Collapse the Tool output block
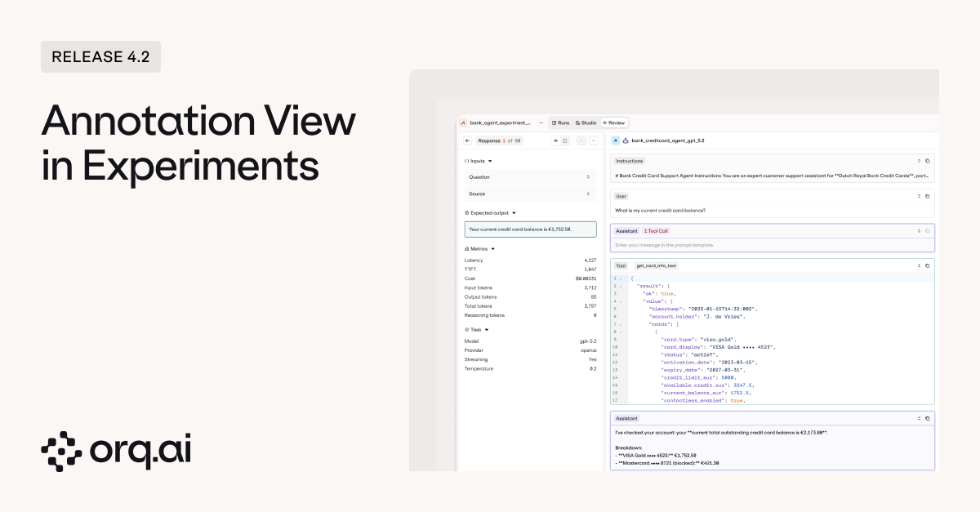 [919, 265]
